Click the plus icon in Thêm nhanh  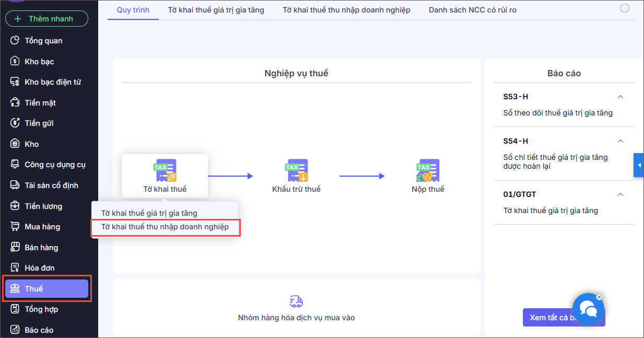pyautogui.click(x=18, y=19)
